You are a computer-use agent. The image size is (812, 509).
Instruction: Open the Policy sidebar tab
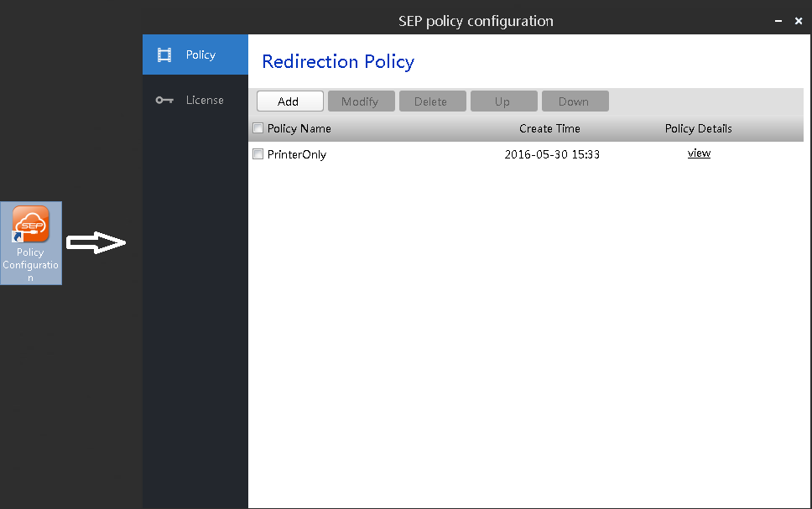pos(195,55)
